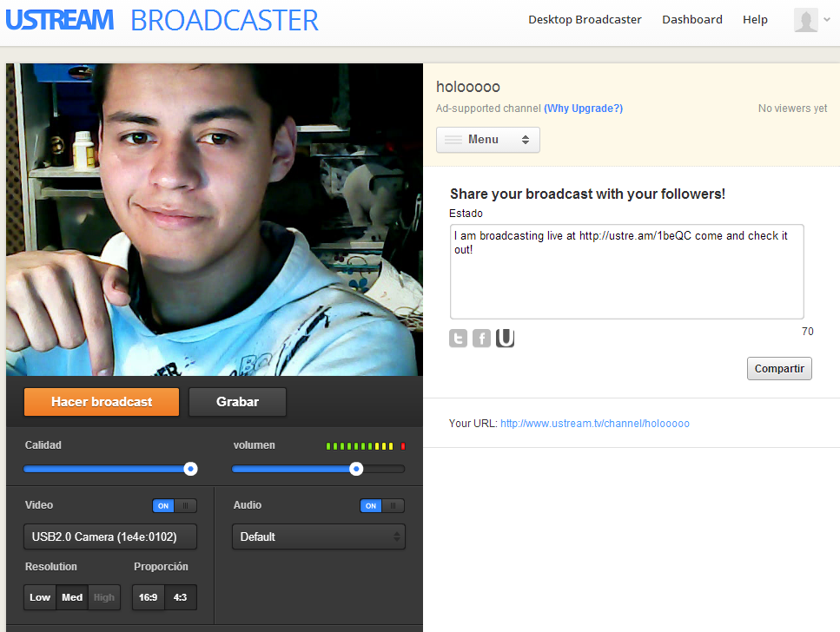Select Low resolution

[x=40, y=597]
